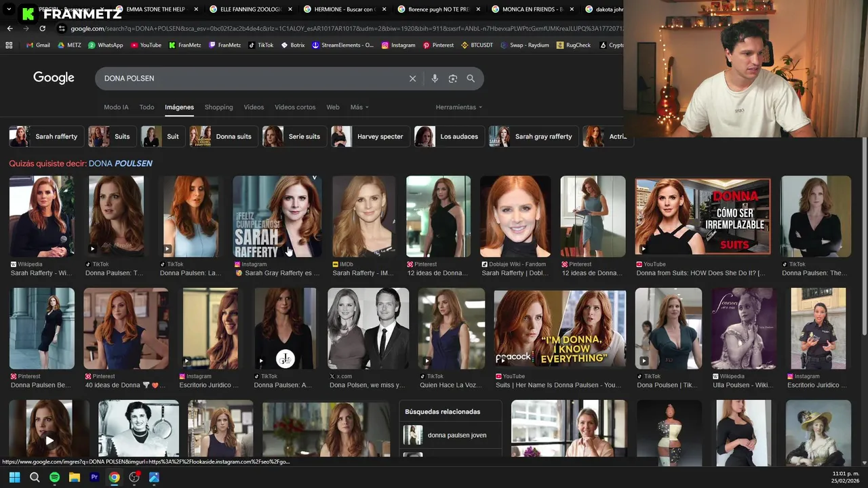Switch to the Todo results tab
The height and width of the screenshot is (488, 868).
[x=146, y=107]
